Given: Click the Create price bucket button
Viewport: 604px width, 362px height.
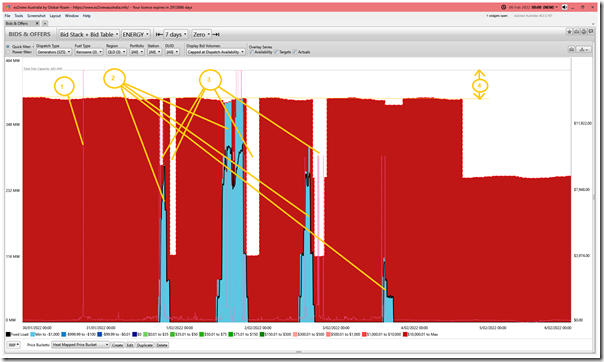Looking at the screenshot, I should point(117,345).
